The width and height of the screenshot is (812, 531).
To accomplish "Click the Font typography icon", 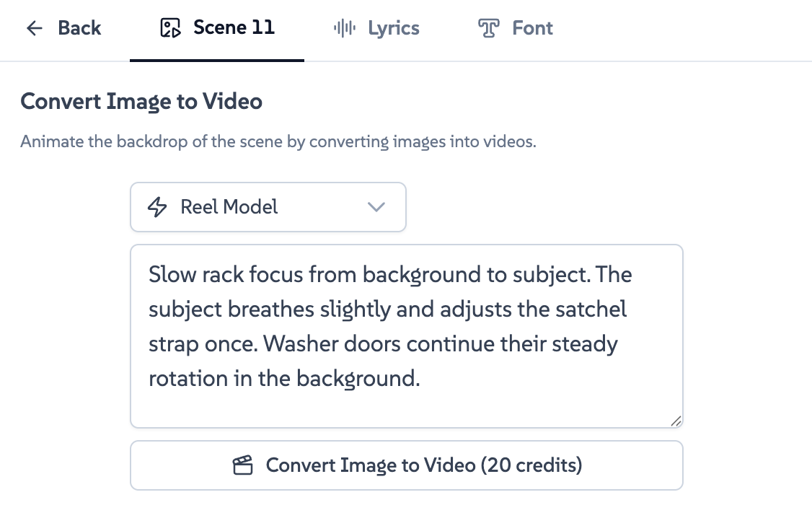I will (489, 28).
